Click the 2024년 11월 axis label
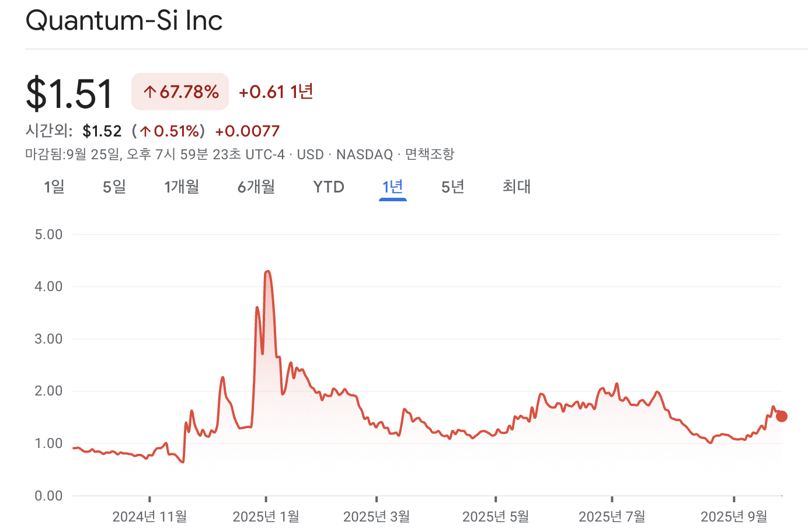The width and height of the screenshot is (808, 532). [x=150, y=516]
